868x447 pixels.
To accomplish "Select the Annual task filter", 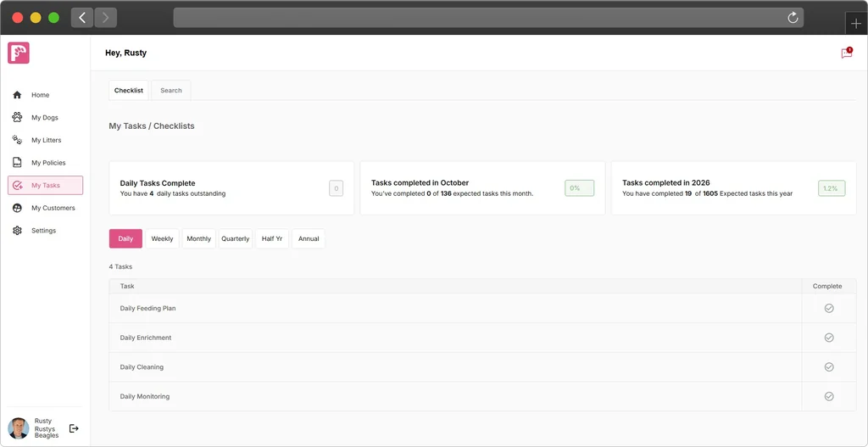I will click(x=309, y=238).
